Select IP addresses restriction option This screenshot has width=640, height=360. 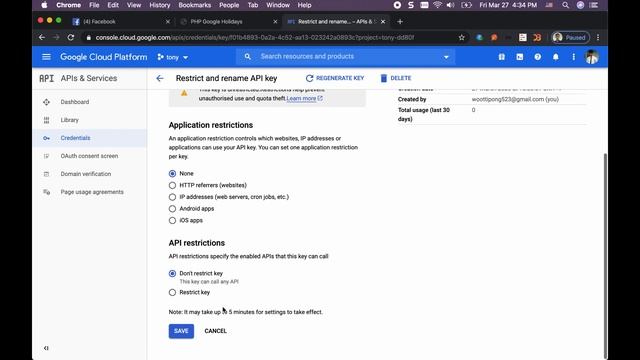point(172,197)
